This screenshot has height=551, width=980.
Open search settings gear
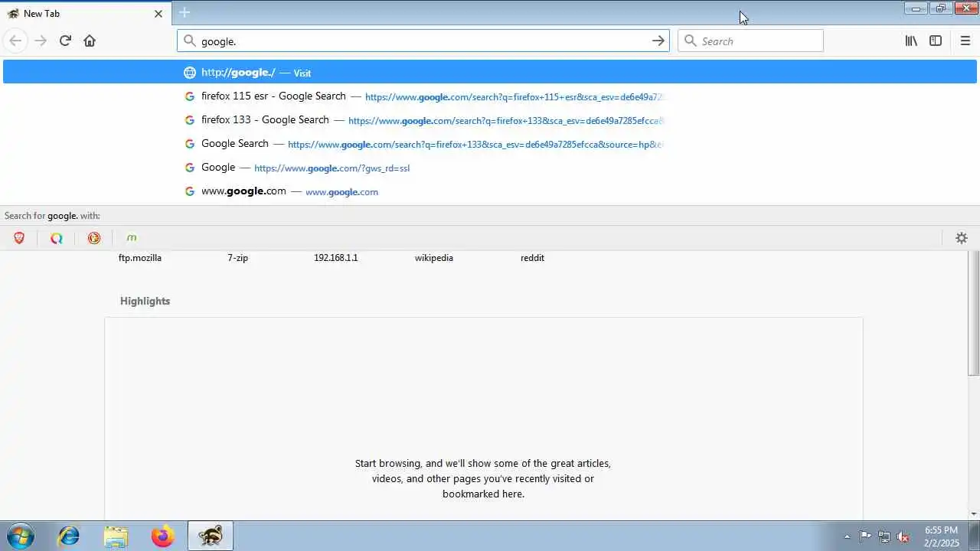(x=962, y=238)
